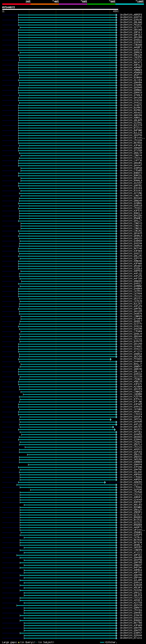Select hit label UniRef100_O24244
This screenshot has width=146, height=644.
pos(131,100)
